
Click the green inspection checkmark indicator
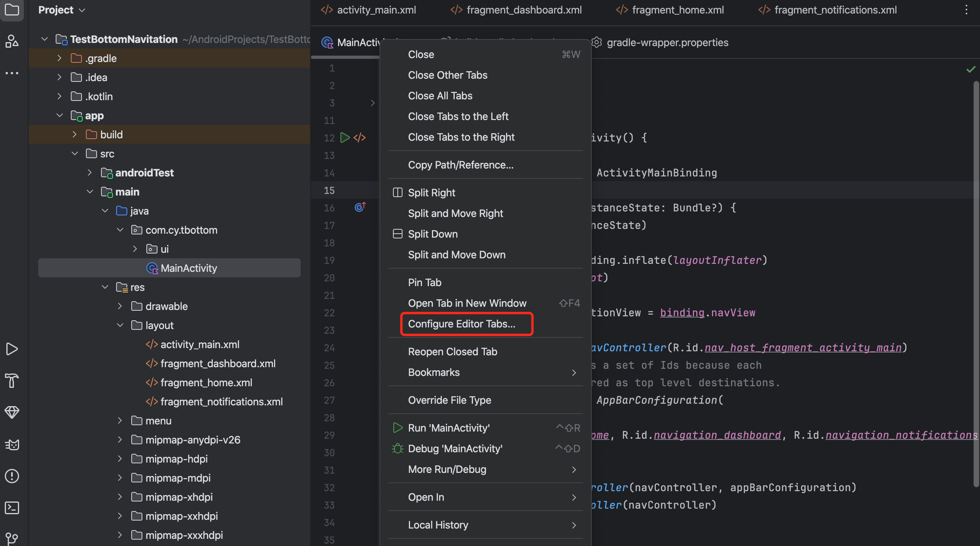coord(970,70)
